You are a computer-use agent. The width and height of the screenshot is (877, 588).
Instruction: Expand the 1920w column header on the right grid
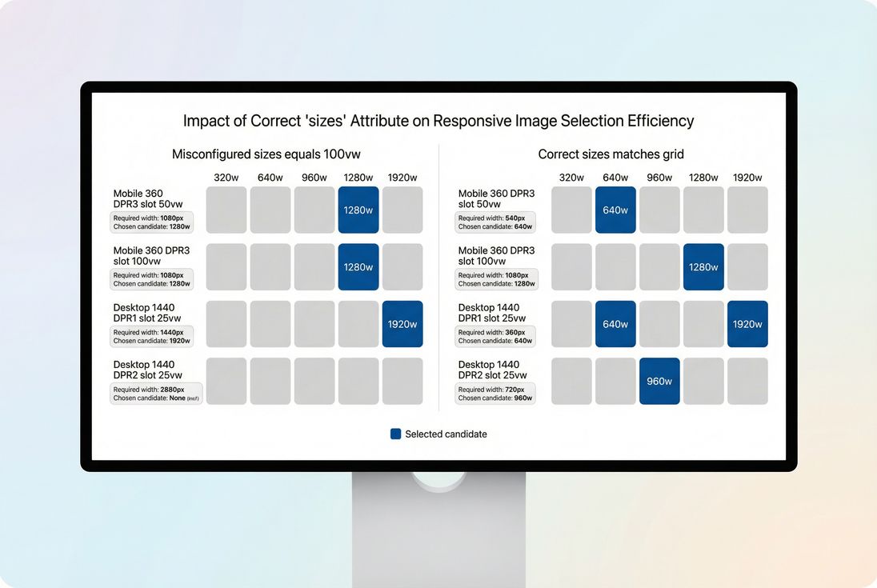click(747, 177)
